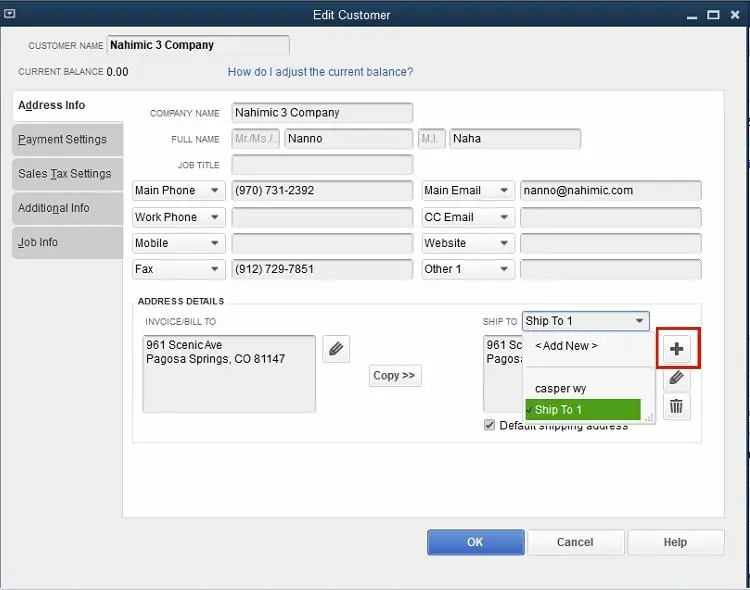Click the empty Website field
Screen dimensions: 750x590
click(611, 243)
